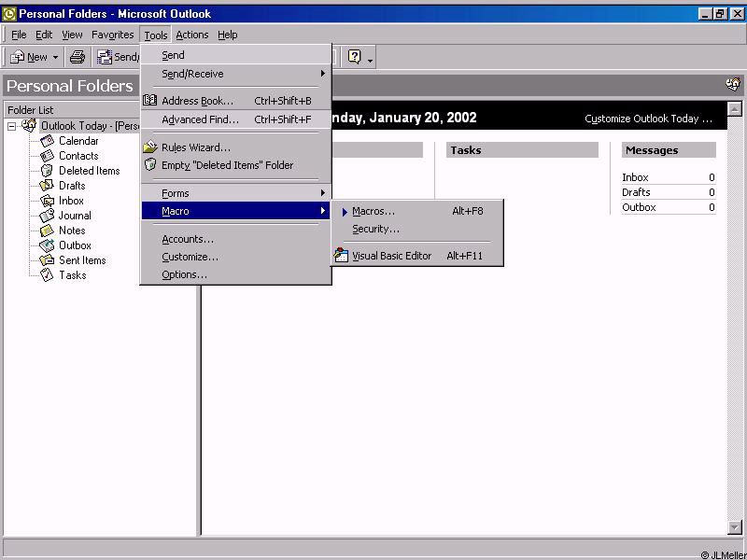747x560 pixels.
Task: Select the Outbox folder icon in Folder List
Action: (47, 245)
